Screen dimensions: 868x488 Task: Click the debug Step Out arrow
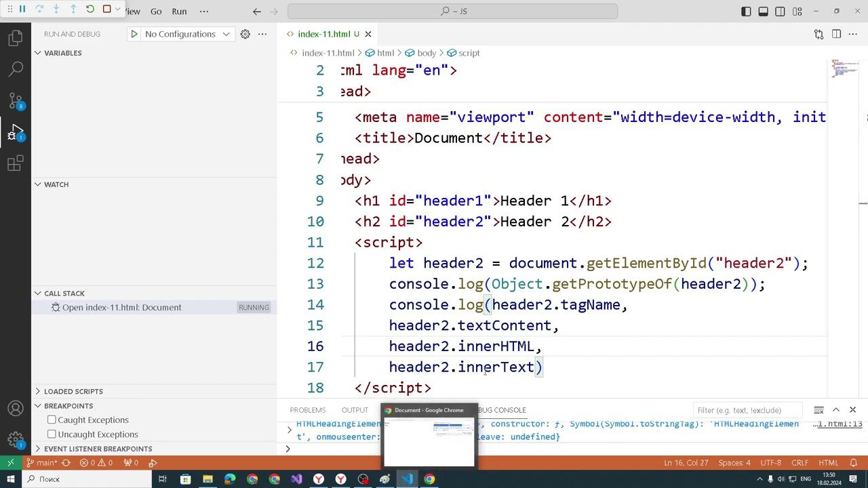(73, 9)
